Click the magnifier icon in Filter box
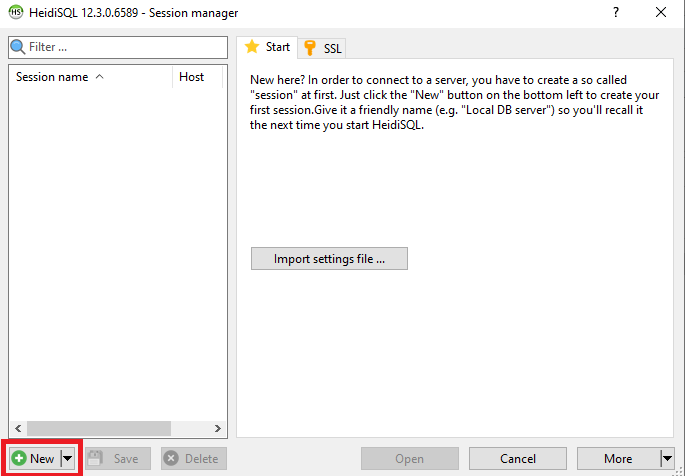 (x=18, y=47)
